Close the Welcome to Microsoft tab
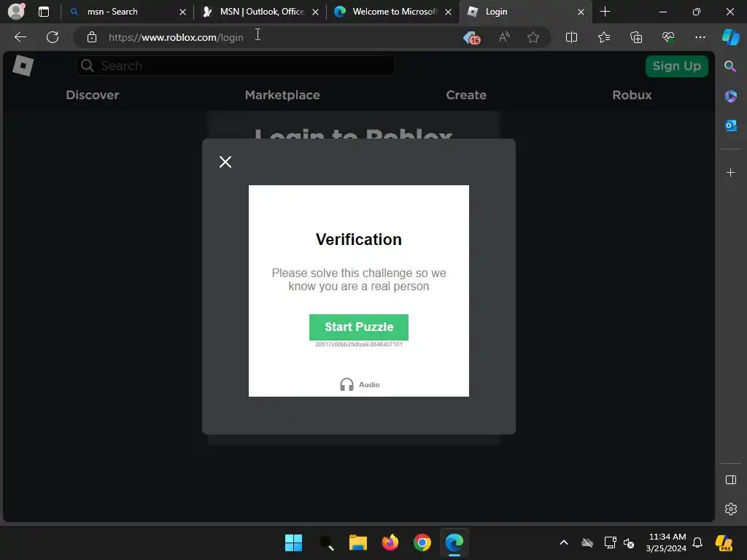 449,12
